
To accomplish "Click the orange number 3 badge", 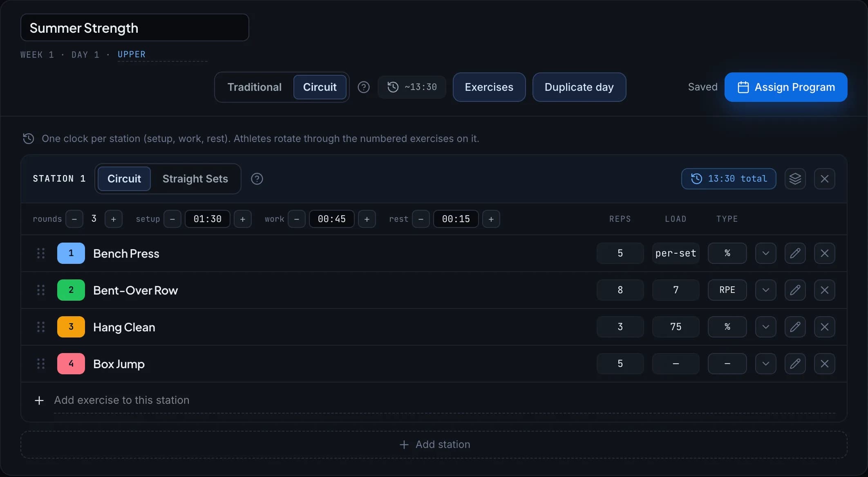I will click(71, 327).
